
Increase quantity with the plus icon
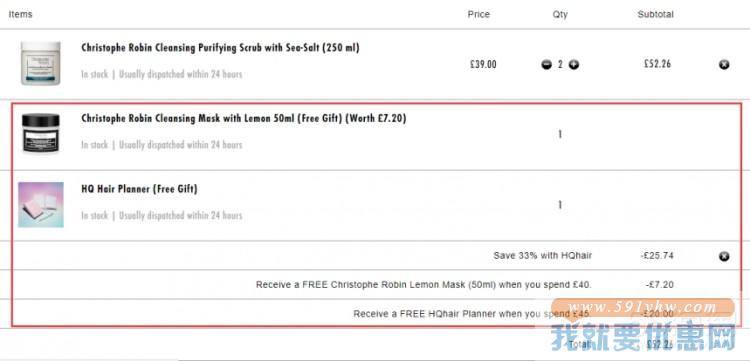[574, 65]
